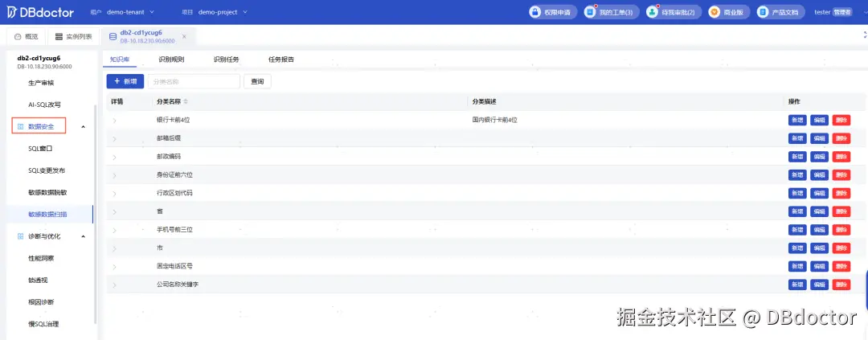
Task: Select 诊断与优化 sidebar group
Action: [x=44, y=236]
